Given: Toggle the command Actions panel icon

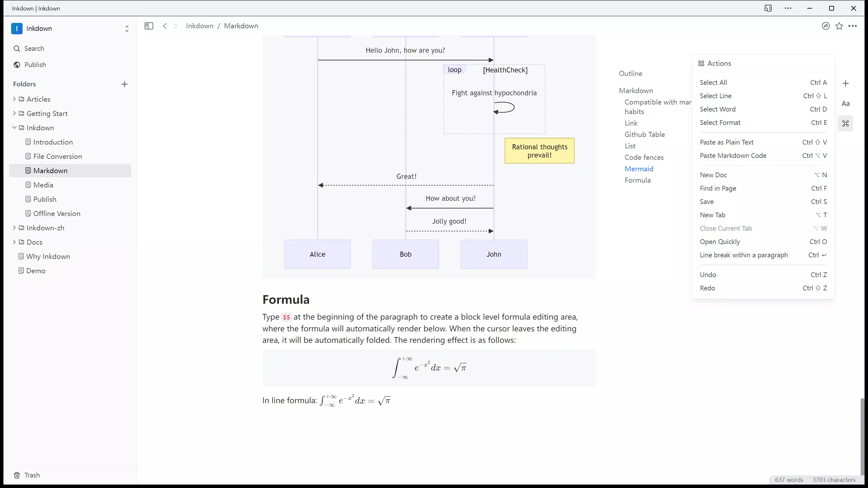Looking at the screenshot, I should tap(845, 124).
